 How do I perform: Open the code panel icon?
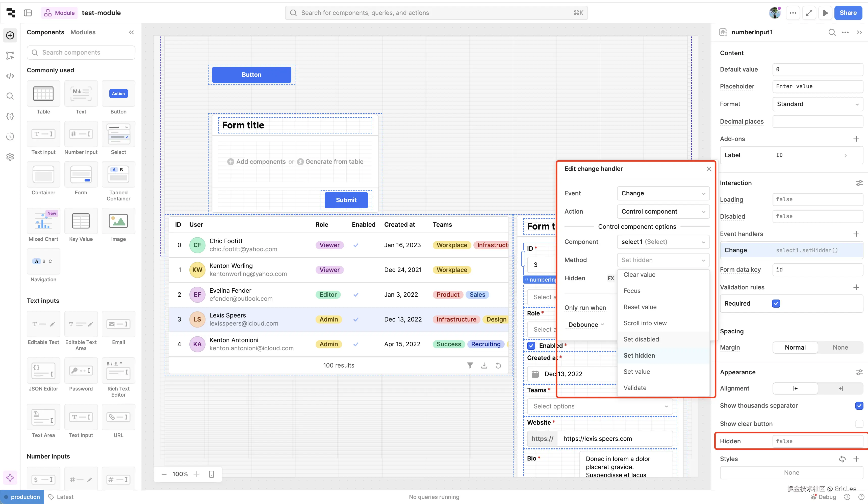tap(10, 76)
